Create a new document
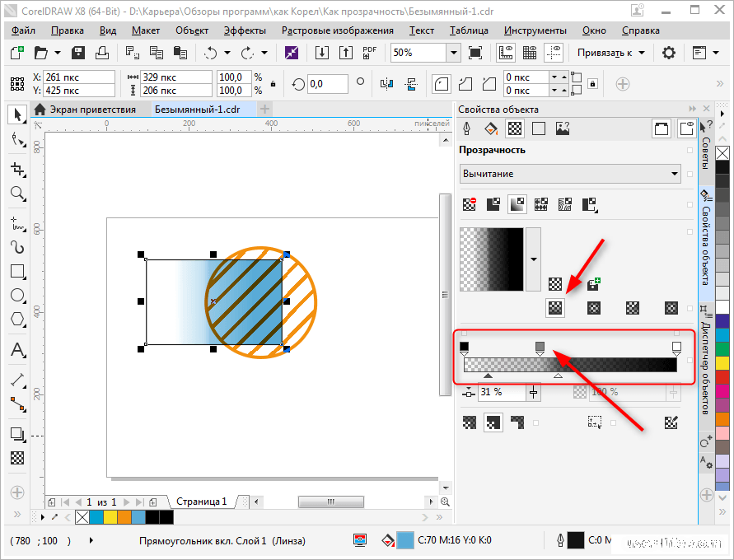Screen dimensions: 734x560 click(17, 53)
